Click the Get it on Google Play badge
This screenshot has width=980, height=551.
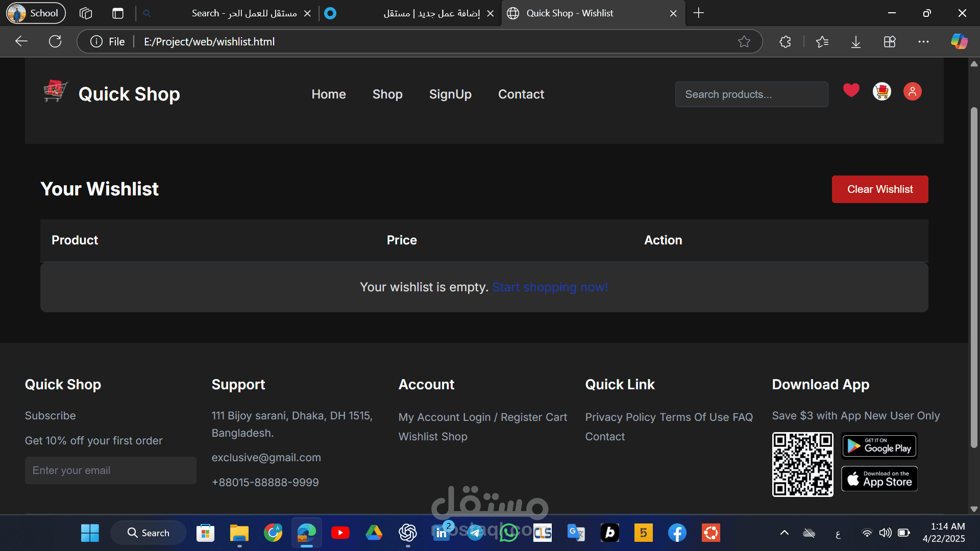[x=879, y=446]
